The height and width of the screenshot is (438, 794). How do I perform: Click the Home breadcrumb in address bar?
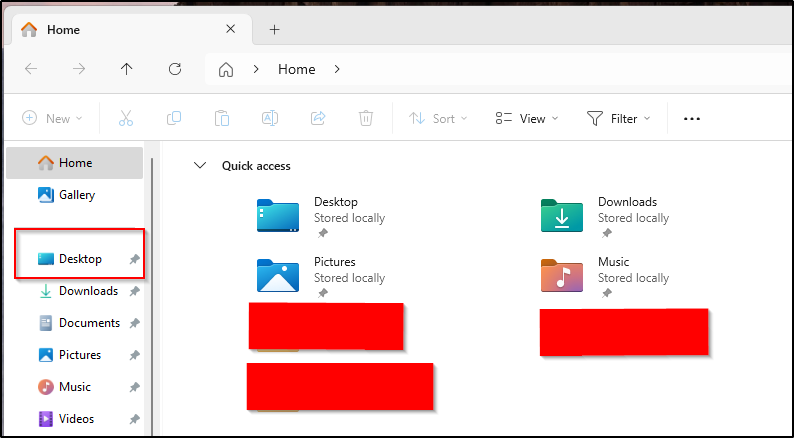[296, 69]
